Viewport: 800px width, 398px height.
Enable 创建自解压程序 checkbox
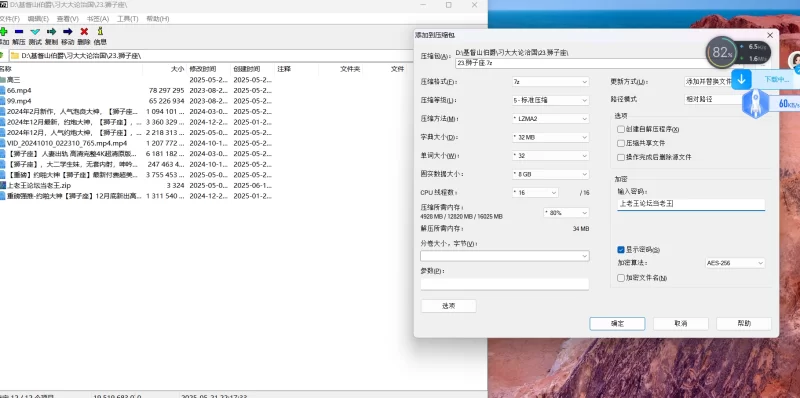[x=621, y=130]
